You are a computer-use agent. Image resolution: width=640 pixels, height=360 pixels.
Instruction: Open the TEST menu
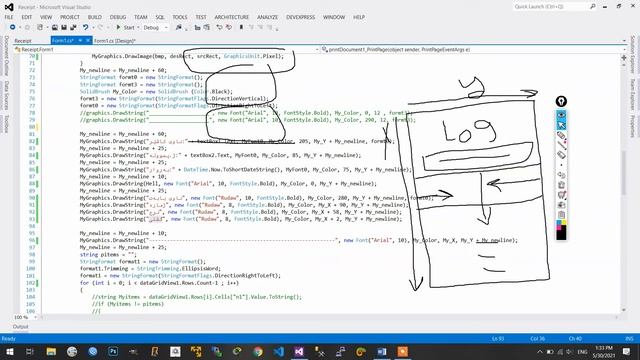tap(201, 17)
